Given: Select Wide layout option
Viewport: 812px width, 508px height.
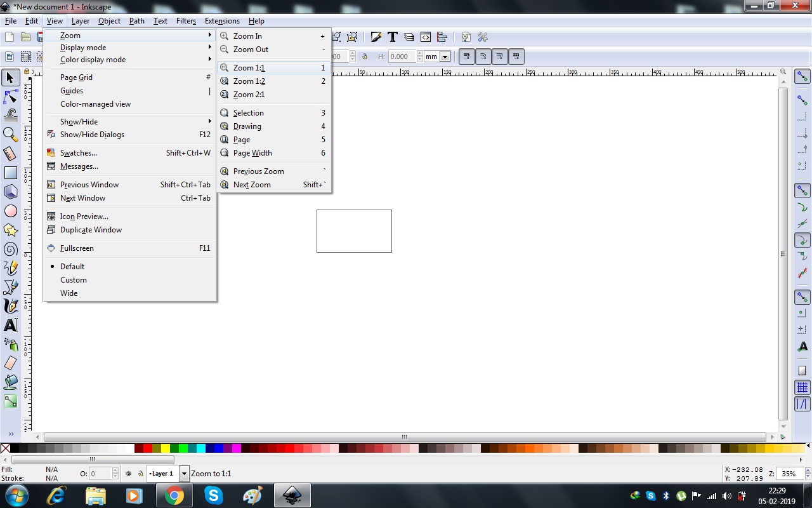Looking at the screenshot, I should click(x=69, y=293).
